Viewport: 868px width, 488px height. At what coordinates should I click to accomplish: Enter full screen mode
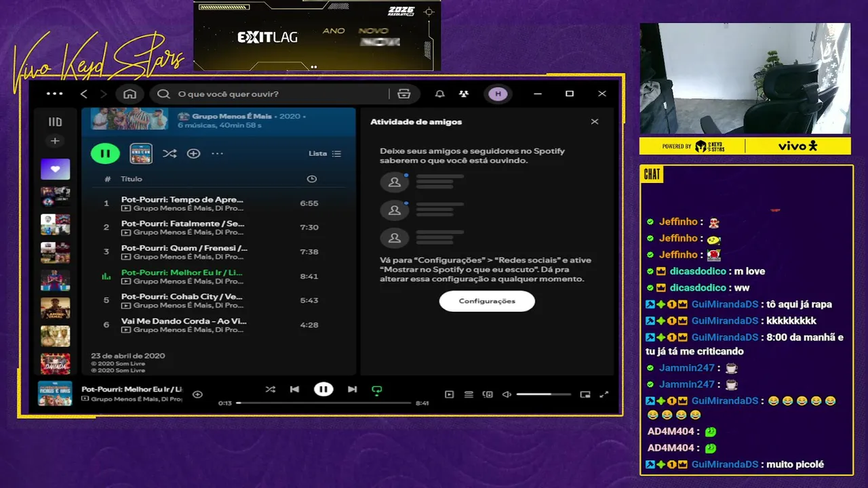click(x=604, y=394)
